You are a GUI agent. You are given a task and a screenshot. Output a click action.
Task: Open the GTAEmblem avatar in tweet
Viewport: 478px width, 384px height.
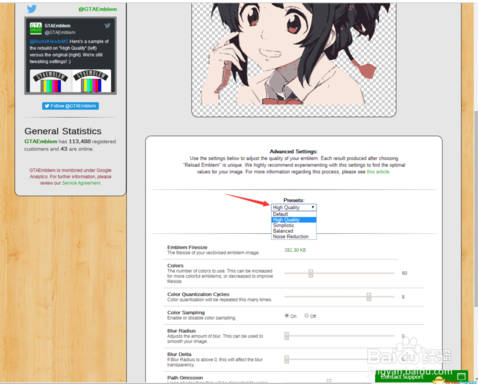[x=36, y=28]
